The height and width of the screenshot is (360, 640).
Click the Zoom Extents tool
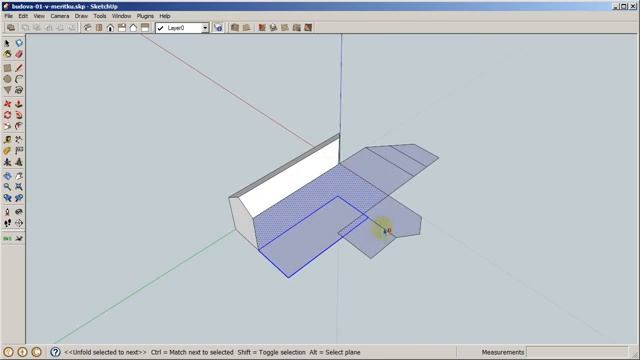(19, 187)
